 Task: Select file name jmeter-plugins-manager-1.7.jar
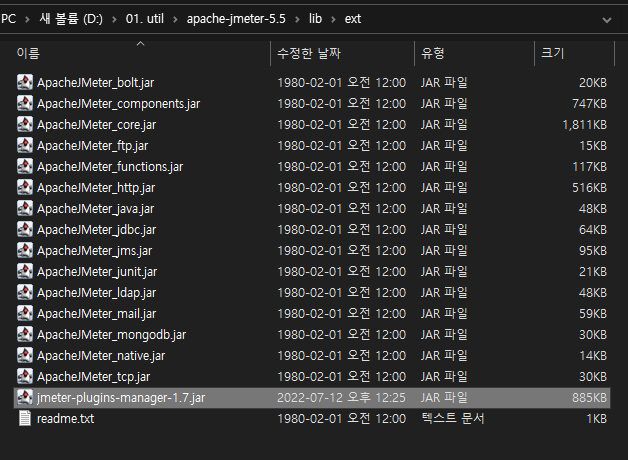121,398
